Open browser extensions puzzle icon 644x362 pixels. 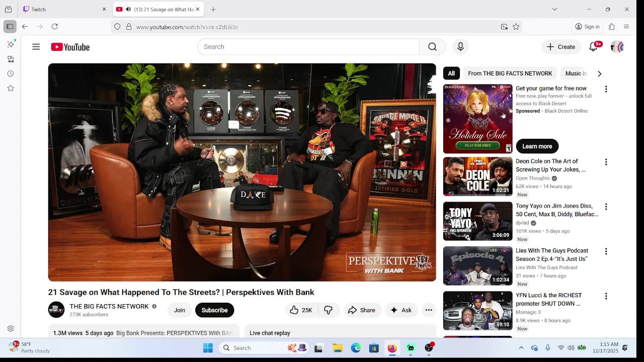point(612,27)
